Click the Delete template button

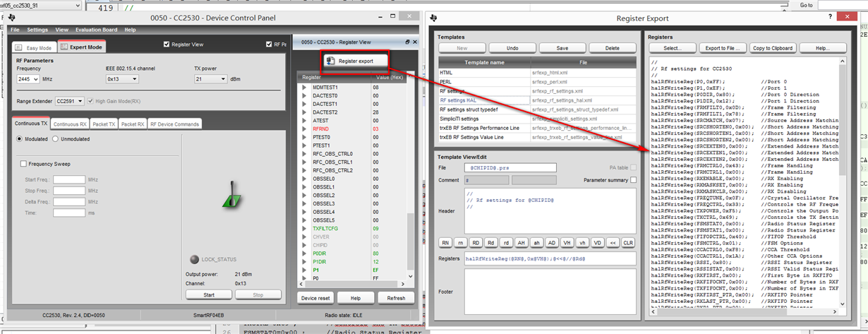(613, 48)
